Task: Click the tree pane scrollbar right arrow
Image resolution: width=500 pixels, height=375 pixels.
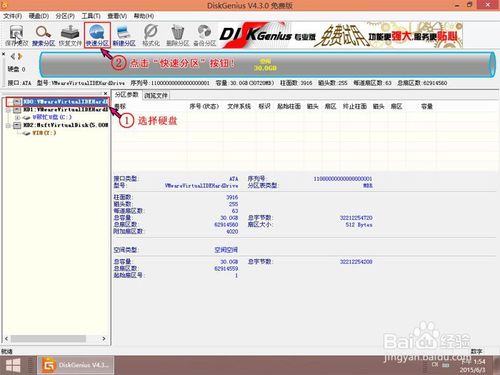Action: pyautogui.click(x=104, y=339)
